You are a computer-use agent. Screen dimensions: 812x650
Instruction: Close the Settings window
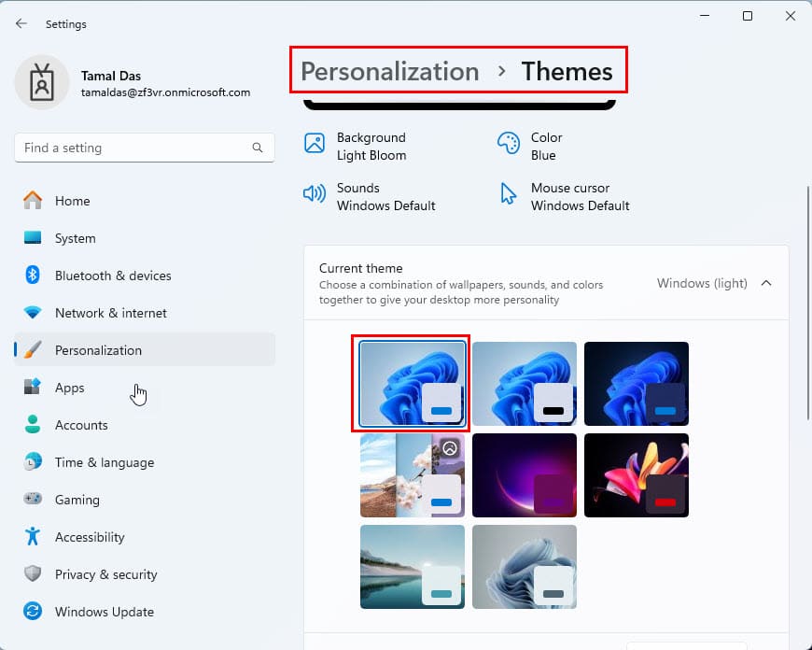[791, 16]
